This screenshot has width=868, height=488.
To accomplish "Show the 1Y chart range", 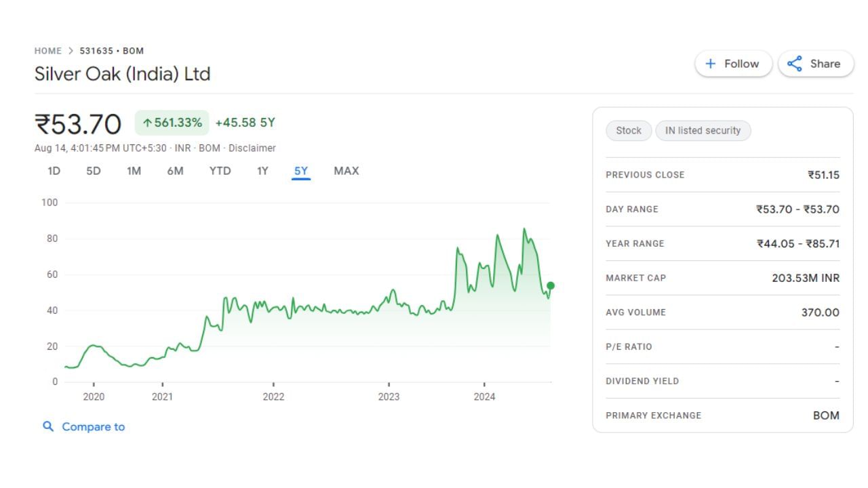I will 262,171.
